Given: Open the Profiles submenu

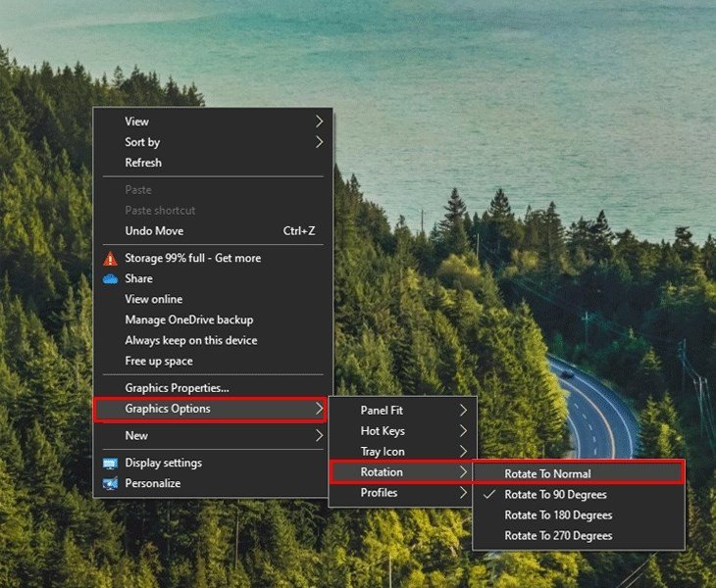Looking at the screenshot, I should 379,493.
